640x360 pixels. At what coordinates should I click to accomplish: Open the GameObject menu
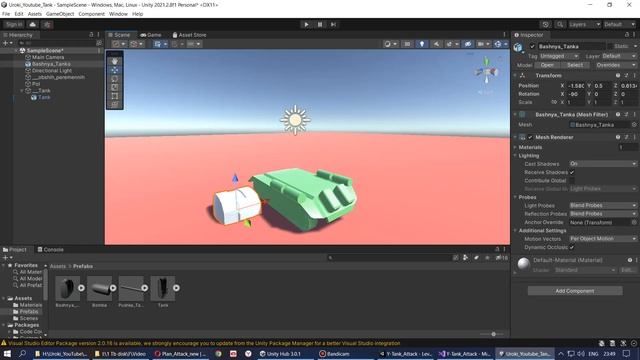pyautogui.click(x=60, y=14)
